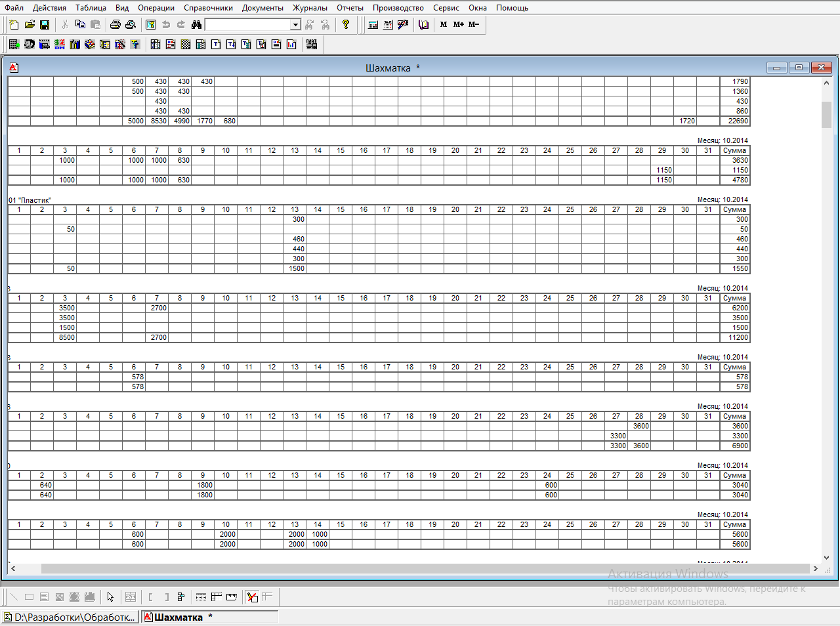Open the Журналы menu

[310, 8]
